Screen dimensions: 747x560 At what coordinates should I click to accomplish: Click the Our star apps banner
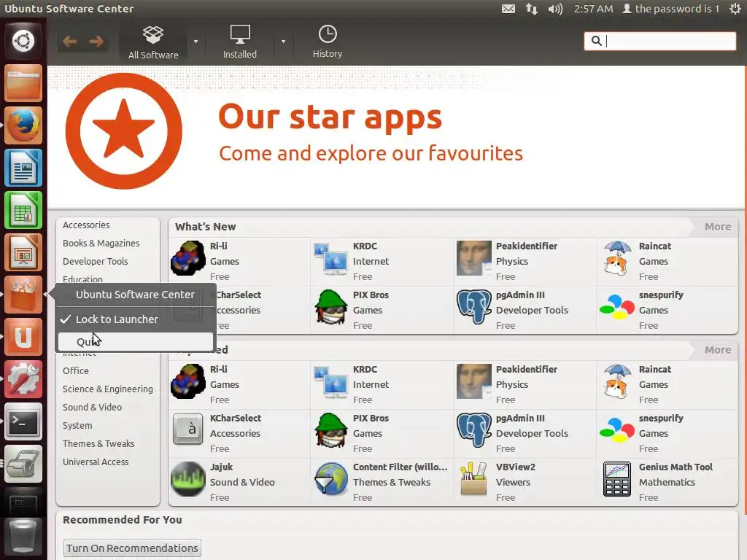point(396,136)
